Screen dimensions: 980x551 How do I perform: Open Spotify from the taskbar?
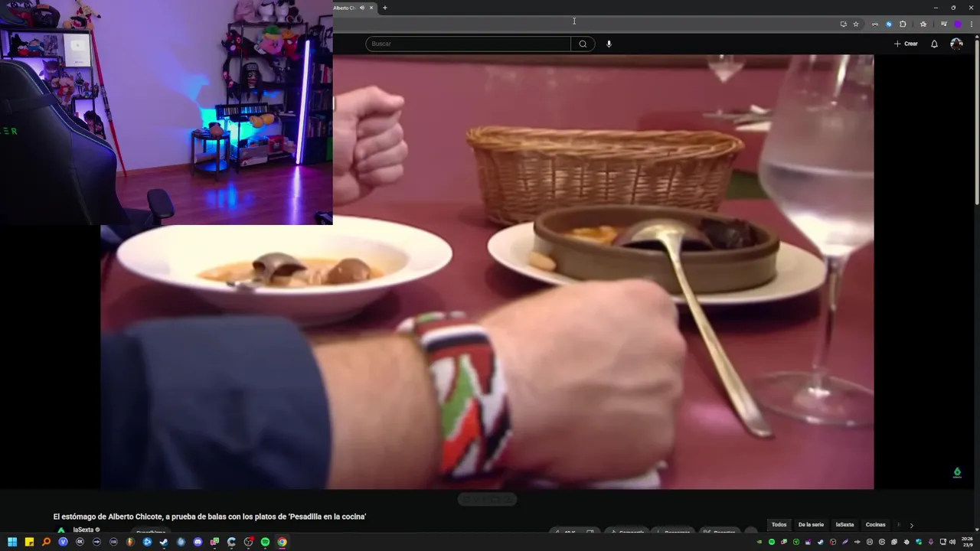pos(265,542)
